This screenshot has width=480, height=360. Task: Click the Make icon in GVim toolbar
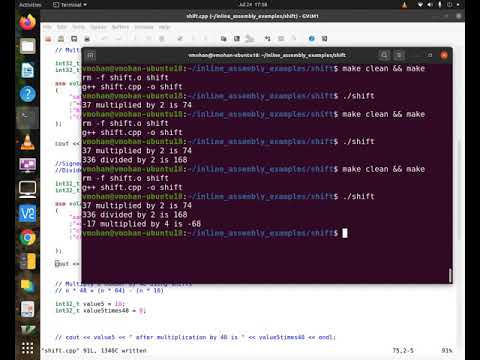[268, 39]
